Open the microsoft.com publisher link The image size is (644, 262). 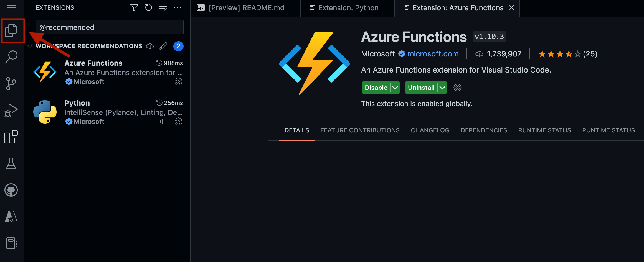pos(433,54)
